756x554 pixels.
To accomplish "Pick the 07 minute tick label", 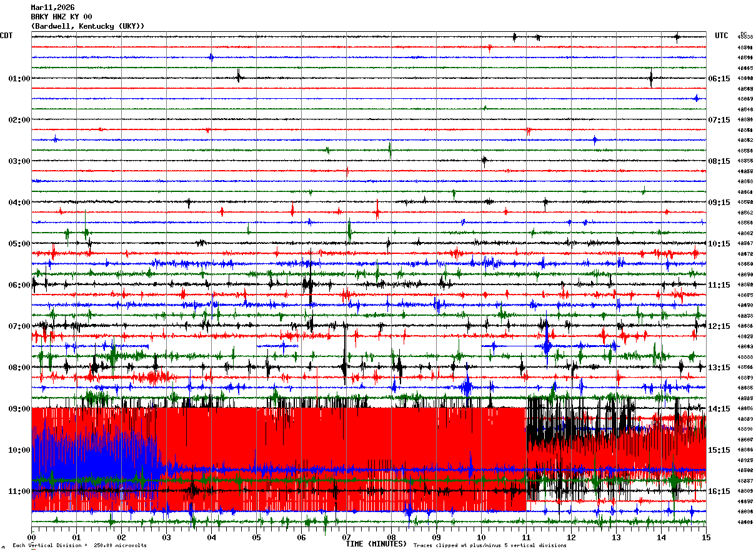I will tap(347, 537).
